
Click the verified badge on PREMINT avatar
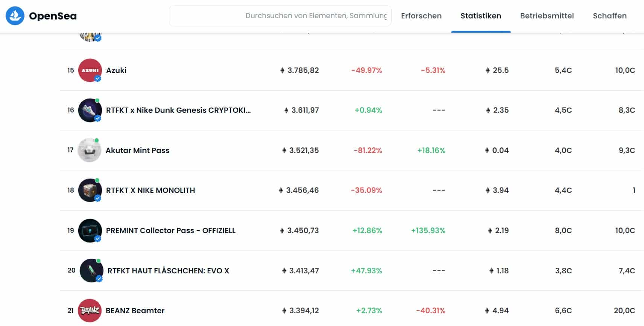tap(98, 239)
